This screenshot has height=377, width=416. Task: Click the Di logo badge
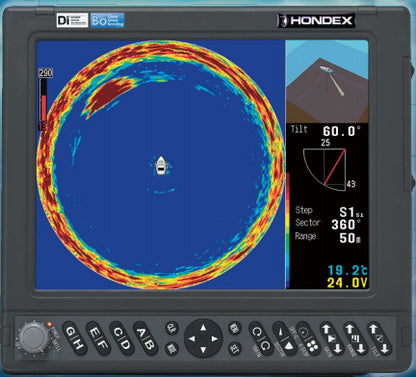(x=72, y=20)
